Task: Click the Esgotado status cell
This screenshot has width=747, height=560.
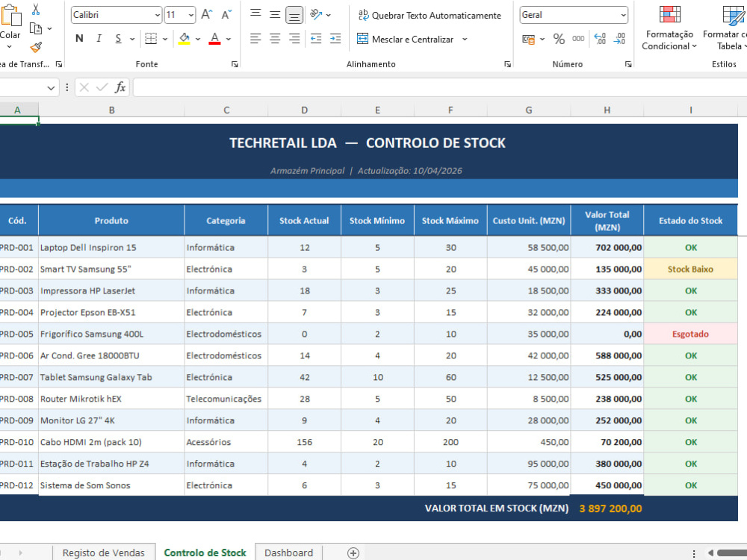Action: click(690, 334)
